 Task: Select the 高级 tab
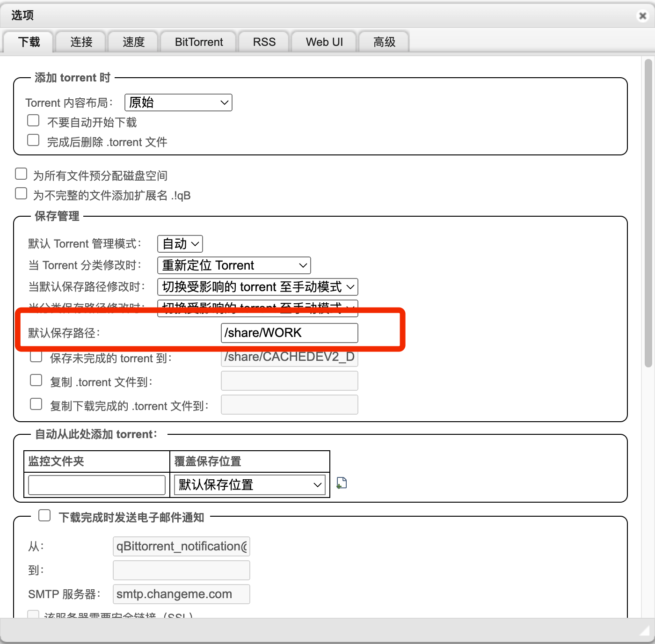tap(384, 42)
